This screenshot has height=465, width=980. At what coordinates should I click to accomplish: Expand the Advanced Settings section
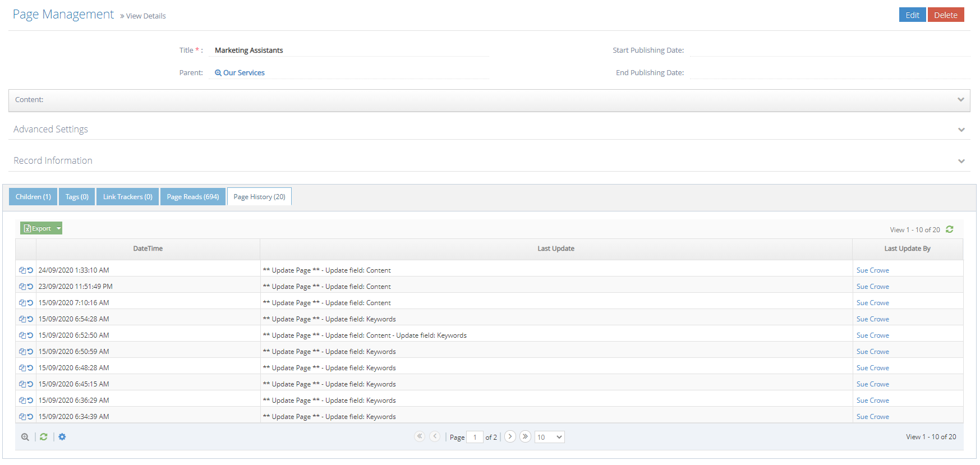(x=961, y=130)
